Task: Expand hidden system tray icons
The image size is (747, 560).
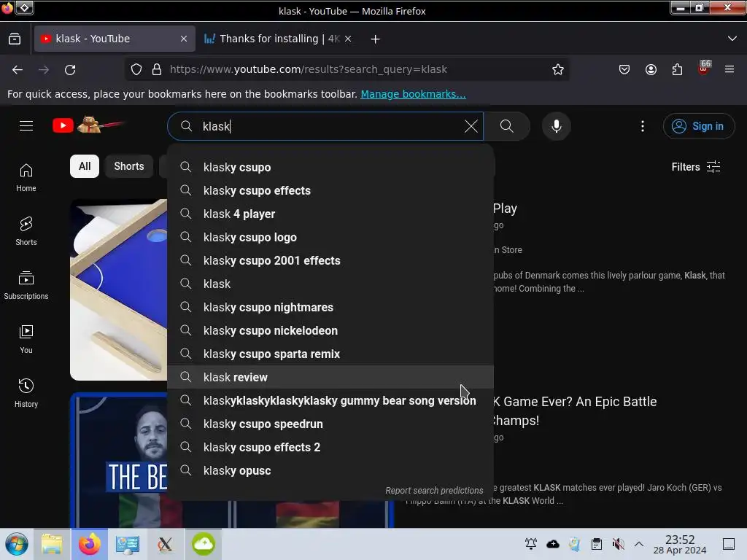Action: pyautogui.click(x=639, y=544)
